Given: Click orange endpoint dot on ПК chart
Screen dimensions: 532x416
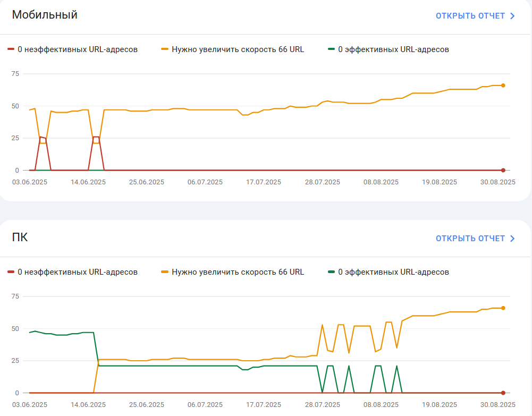Looking at the screenshot, I should point(503,308).
